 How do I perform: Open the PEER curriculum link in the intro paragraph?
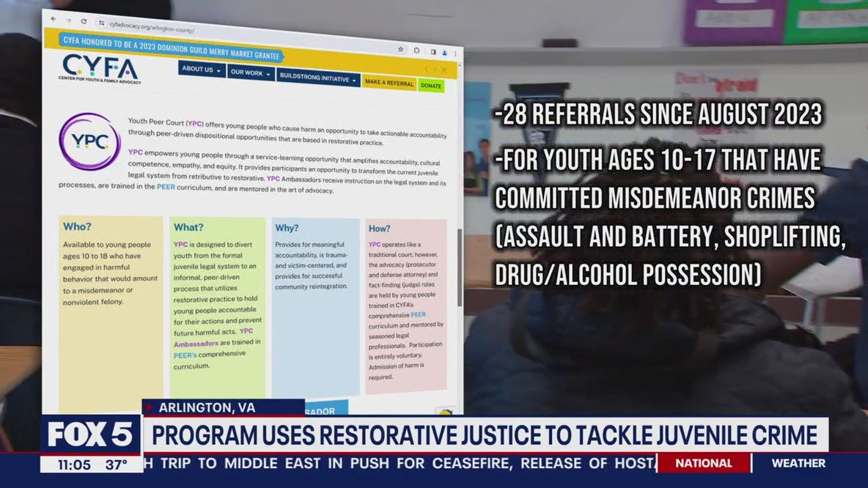point(166,187)
